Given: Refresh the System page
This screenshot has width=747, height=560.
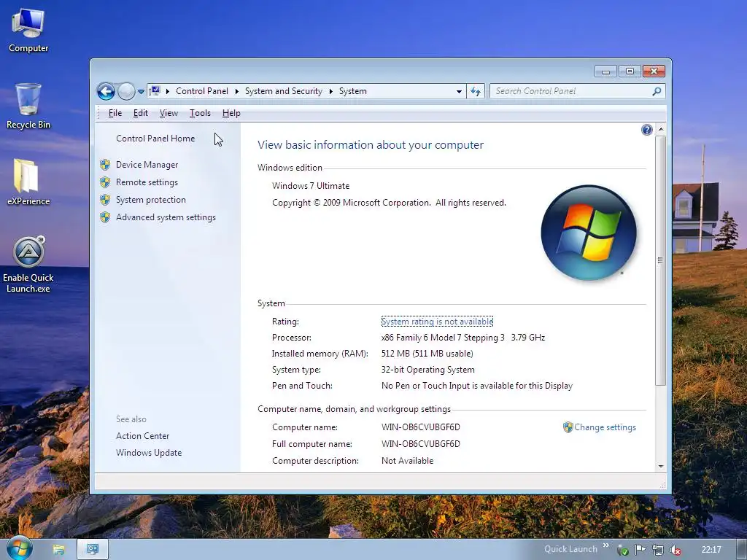Looking at the screenshot, I should coord(476,91).
